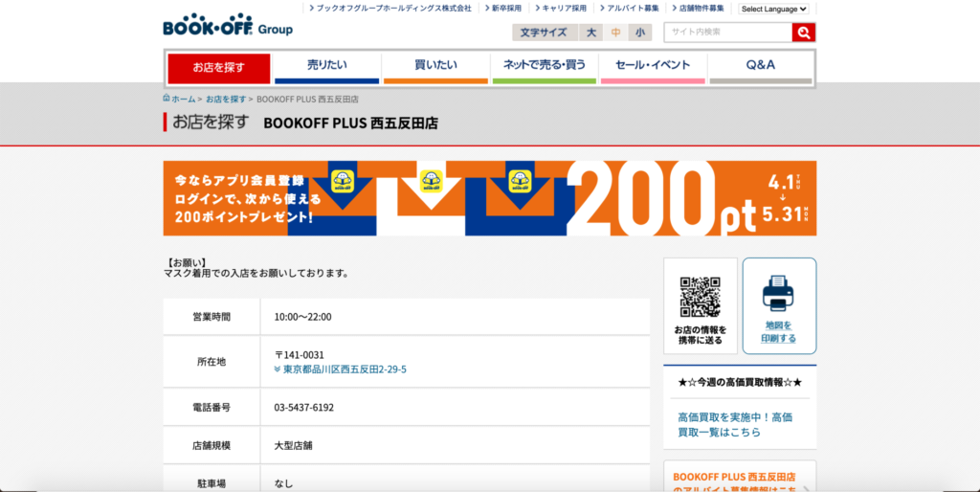Open 高価買取を実施中 purchase list link
This screenshot has height=492, width=980.
pos(735,424)
